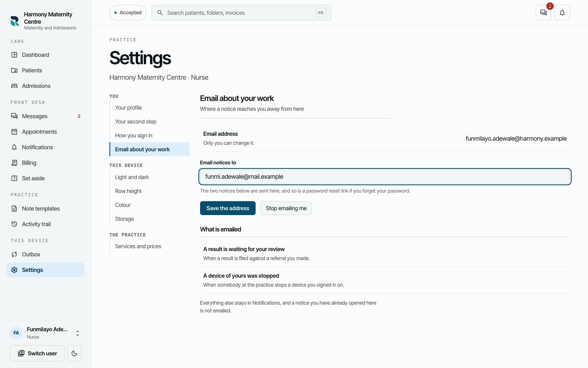
Task: Click the 'What is emailed' heading
Action: [x=220, y=229]
